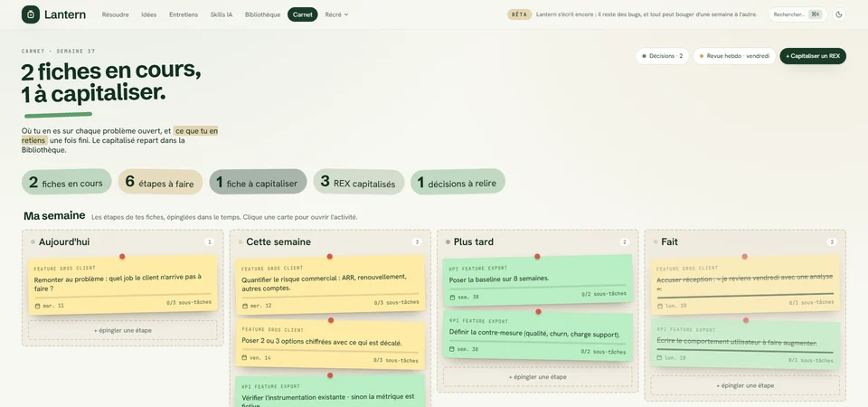This screenshot has width=868, height=407.
Task: Click + Capitaliser un REX button
Action: pos(813,56)
